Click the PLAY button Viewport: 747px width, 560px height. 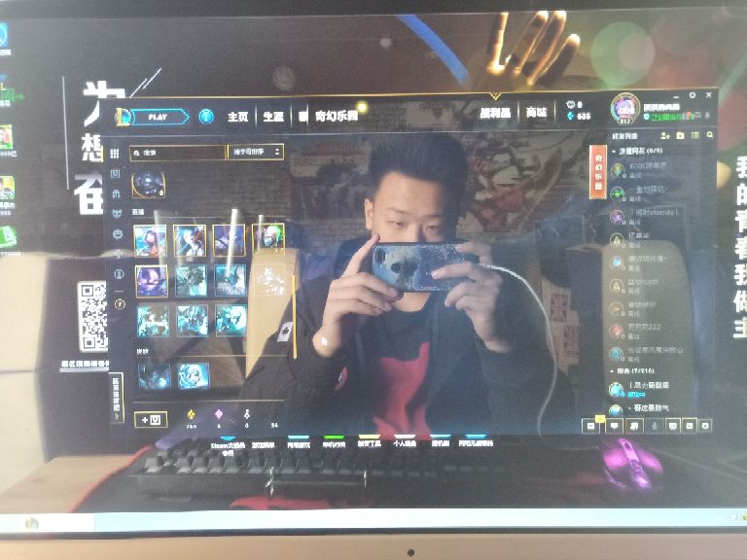pyautogui.click(x=157, y=117)
